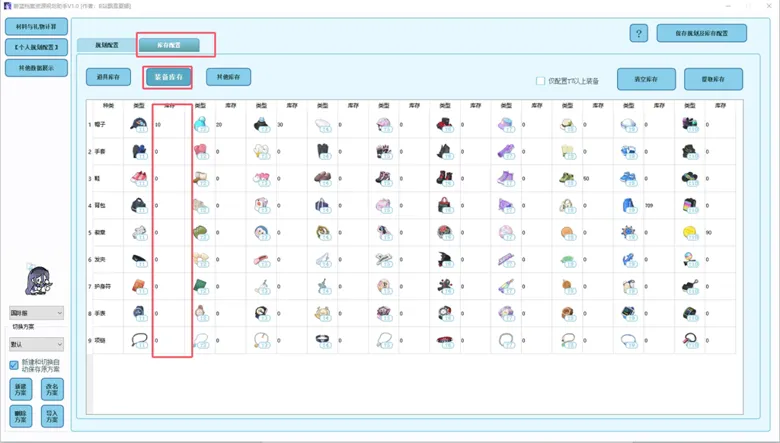Screen dimensions: 780x443
Task: Select the T1 black hairpin icon in the 发夹 row
Action: [x=139, y=259]
